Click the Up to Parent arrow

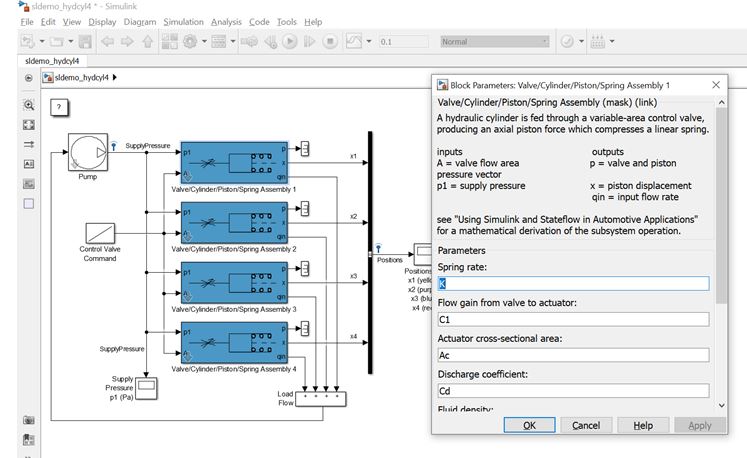[x=148, y=41]
